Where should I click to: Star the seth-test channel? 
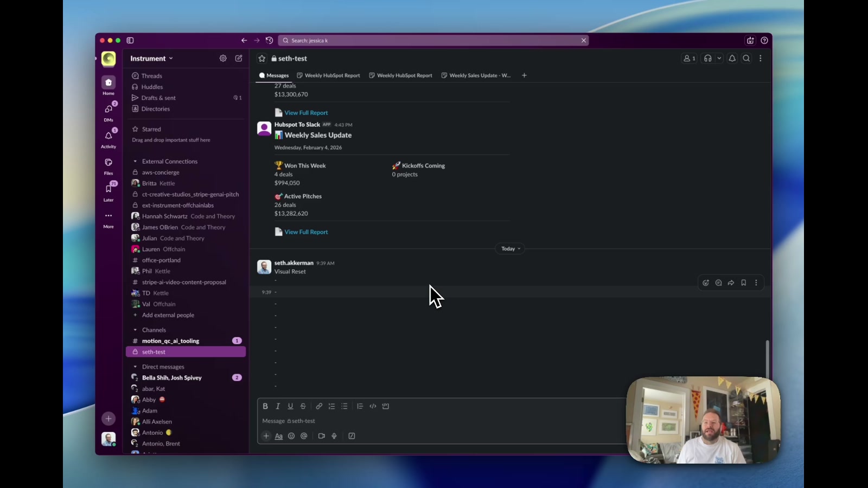[262, 59]
